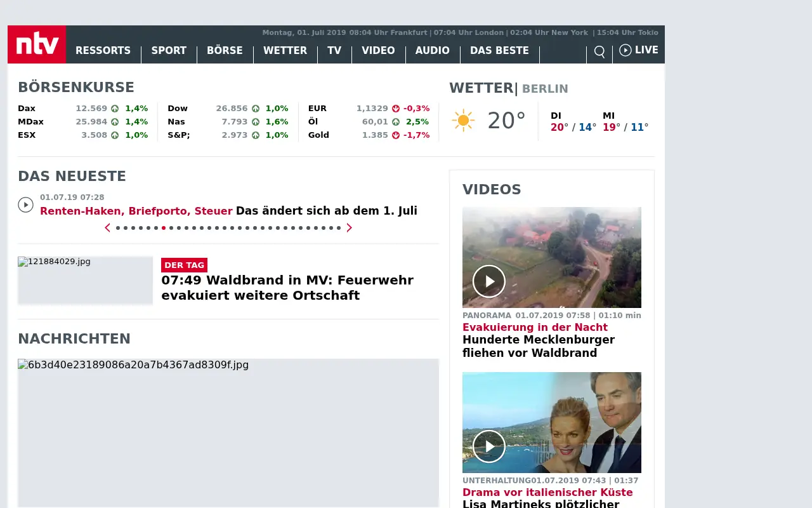Viewport: 812px width, 508px height.
Task: Click the ESX up-arrow indicator
Action: pyautogui.click(x=115, y=135)
